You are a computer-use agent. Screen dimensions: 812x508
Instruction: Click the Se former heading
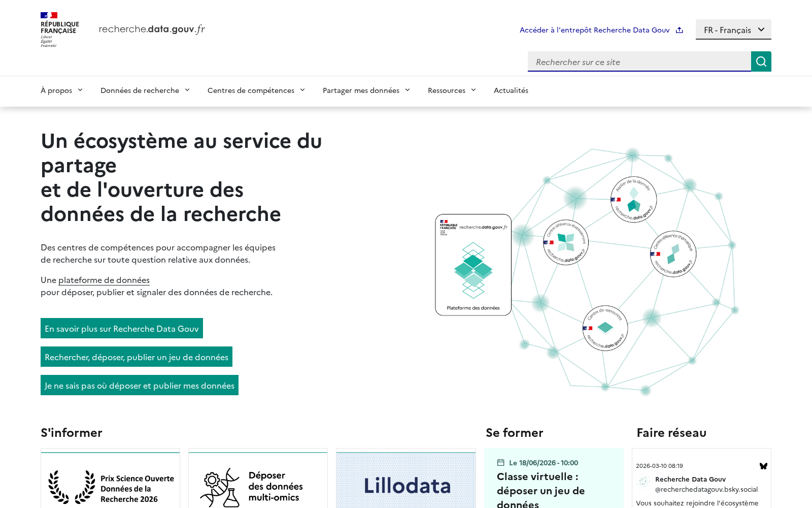point(515,432)
